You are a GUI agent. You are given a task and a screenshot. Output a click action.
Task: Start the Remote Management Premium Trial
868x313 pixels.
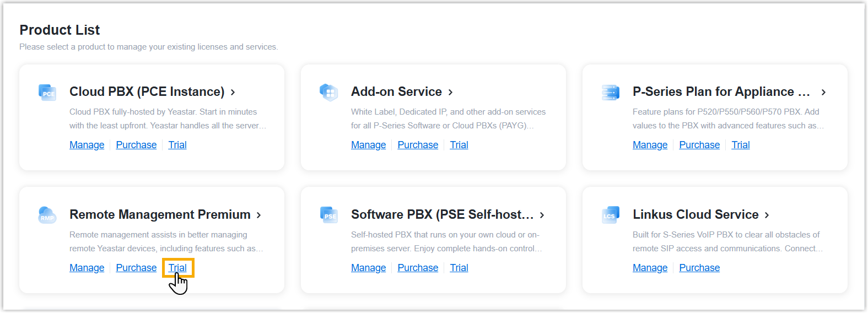pos(177,268)
